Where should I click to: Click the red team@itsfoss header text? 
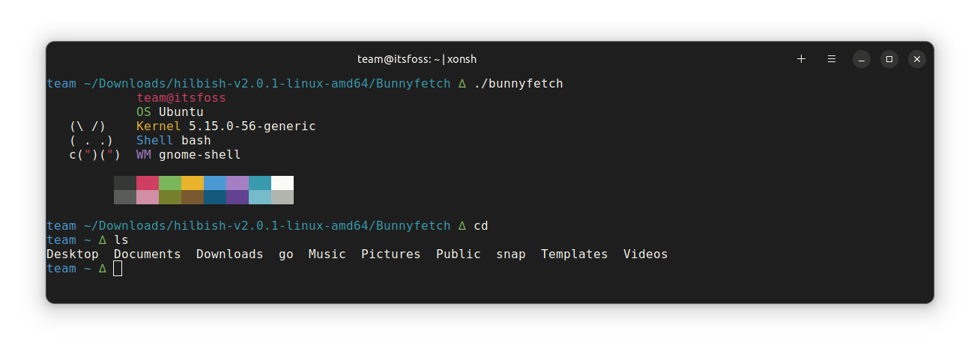click(181, 98)
